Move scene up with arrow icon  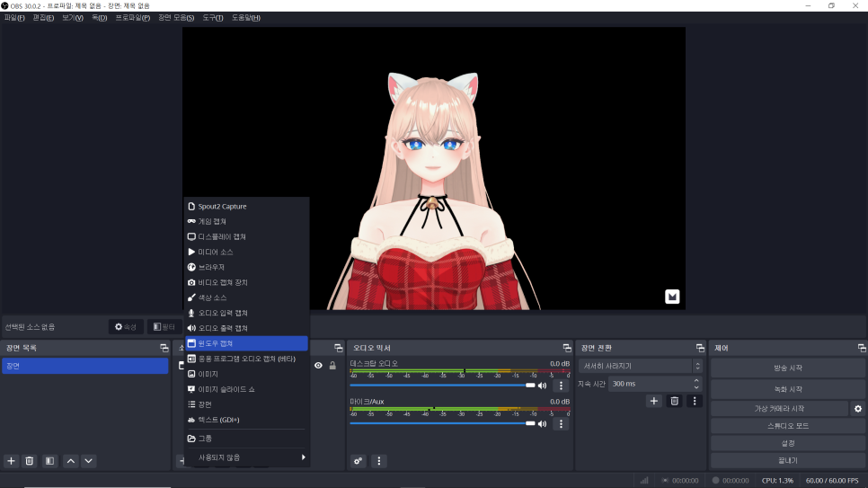coord(71,461)
